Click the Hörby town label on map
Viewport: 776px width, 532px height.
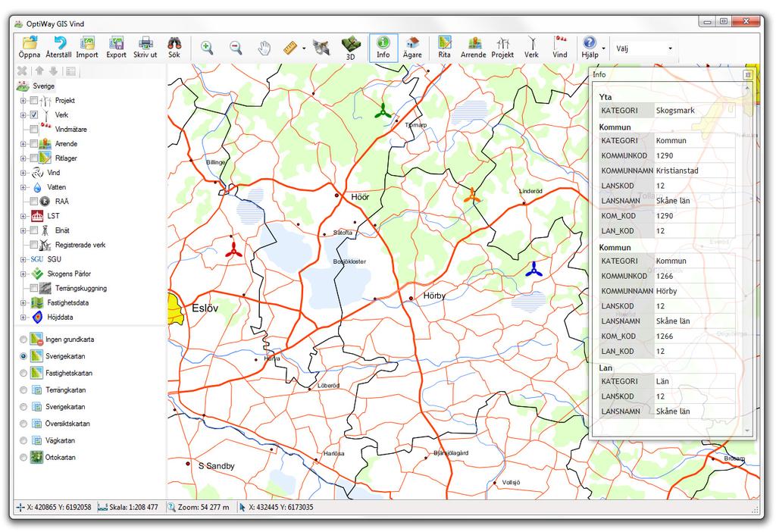point(434,296)
